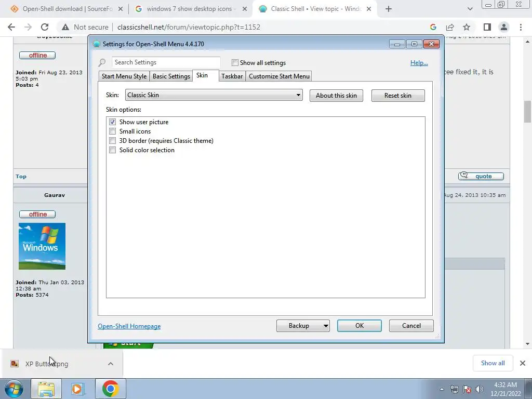Screen dimensions: 532x399
Task: Click Gaurav's Windows XP avatar image
Action: [42, 246]
